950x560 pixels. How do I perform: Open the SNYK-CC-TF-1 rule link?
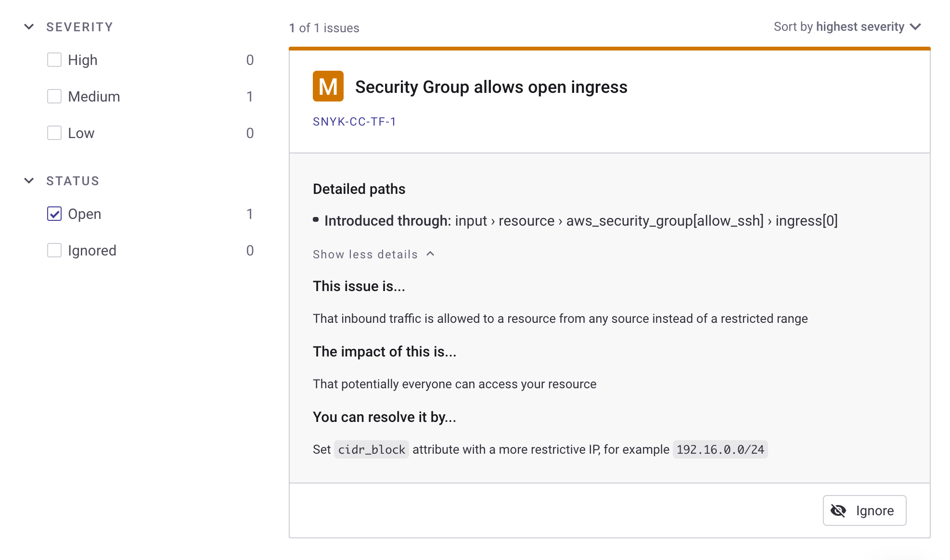354,122
